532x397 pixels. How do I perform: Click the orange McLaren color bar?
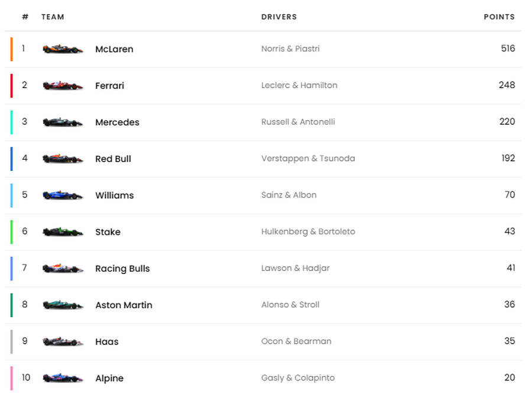(11, 49)
